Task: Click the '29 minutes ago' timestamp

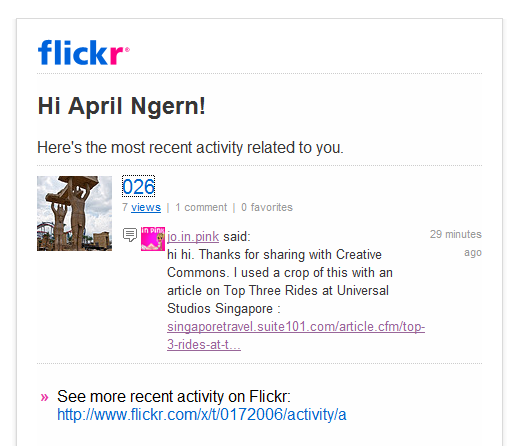Action: click(456, 243)
